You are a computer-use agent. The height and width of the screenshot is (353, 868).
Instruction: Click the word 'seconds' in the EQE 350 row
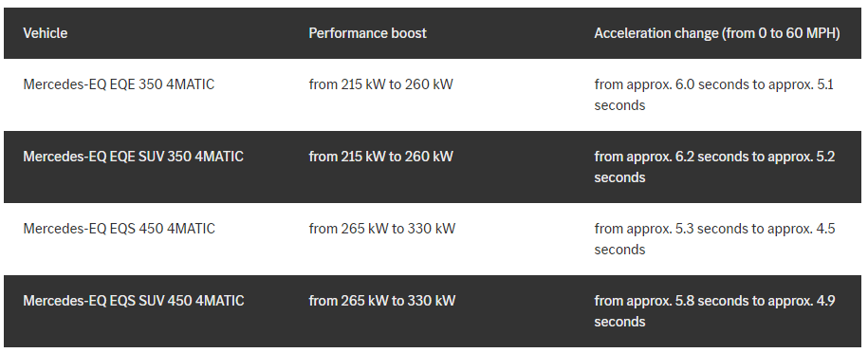pos(620,105)
